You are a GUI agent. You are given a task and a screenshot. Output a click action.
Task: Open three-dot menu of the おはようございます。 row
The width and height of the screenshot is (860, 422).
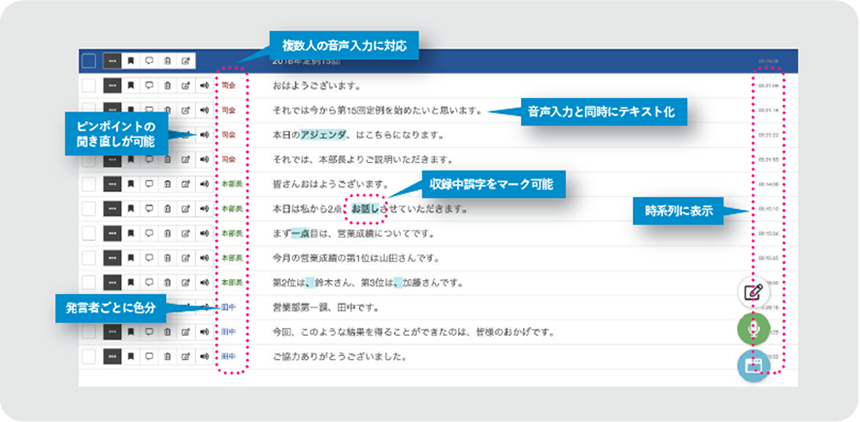(112, 86)
